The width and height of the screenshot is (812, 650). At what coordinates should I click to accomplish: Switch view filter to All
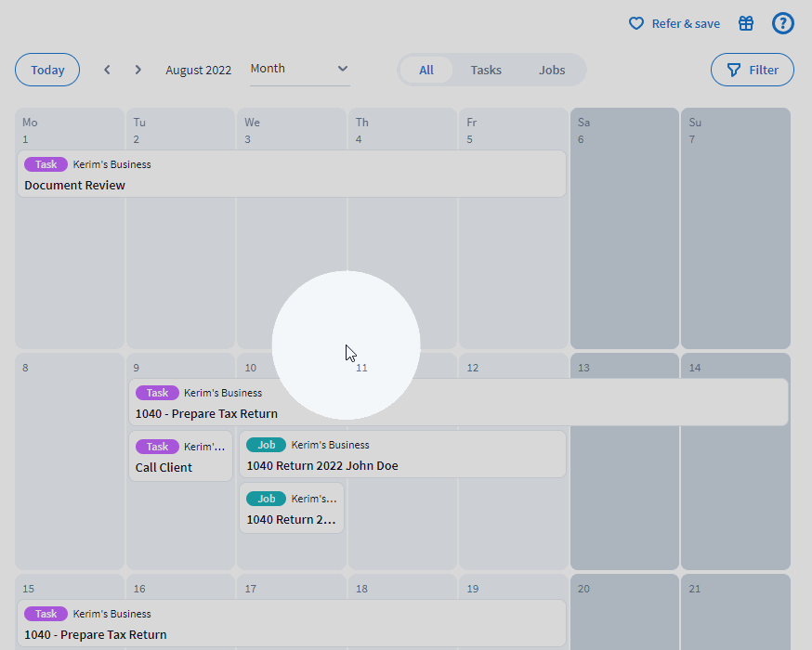426,70
